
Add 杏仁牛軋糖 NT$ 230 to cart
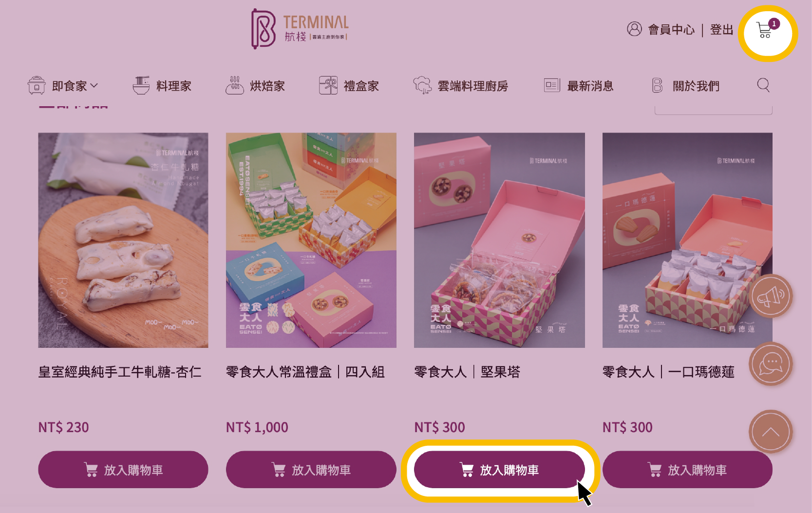(123, 470)
